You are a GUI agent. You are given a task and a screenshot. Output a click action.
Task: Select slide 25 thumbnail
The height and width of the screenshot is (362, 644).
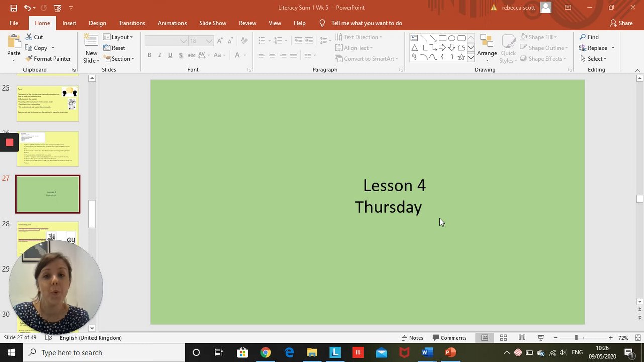(x=48, y=104)
